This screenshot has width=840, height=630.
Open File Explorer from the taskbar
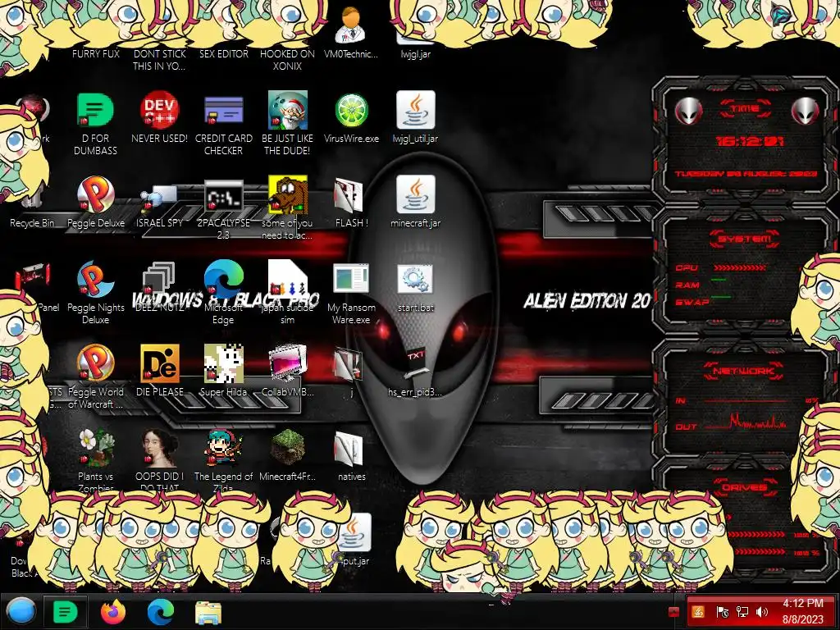(208, 612)
